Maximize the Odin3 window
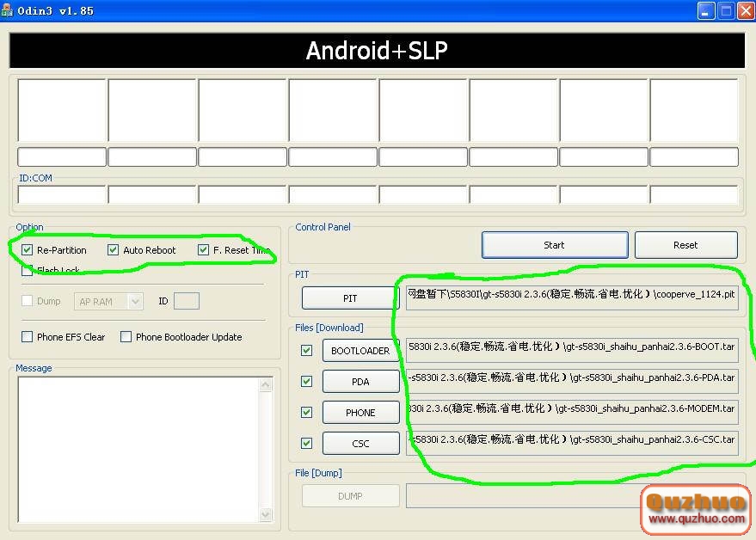The height and width of the screenshot is (540, 756). [726, 11]
